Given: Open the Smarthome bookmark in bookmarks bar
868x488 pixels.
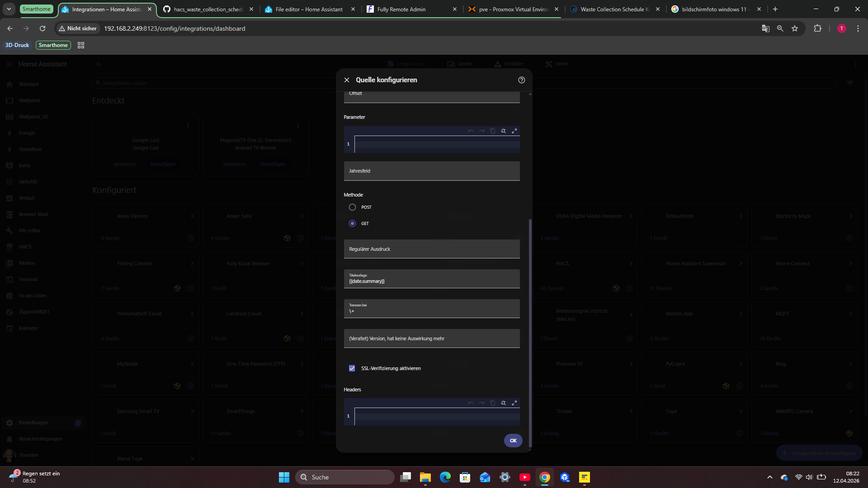Looking at the screenshot, I should [x=53, y=45].
